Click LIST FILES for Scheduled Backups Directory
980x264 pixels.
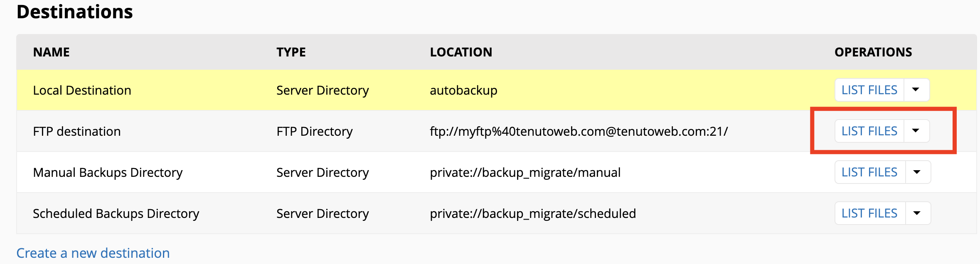(x=869, y=213)
